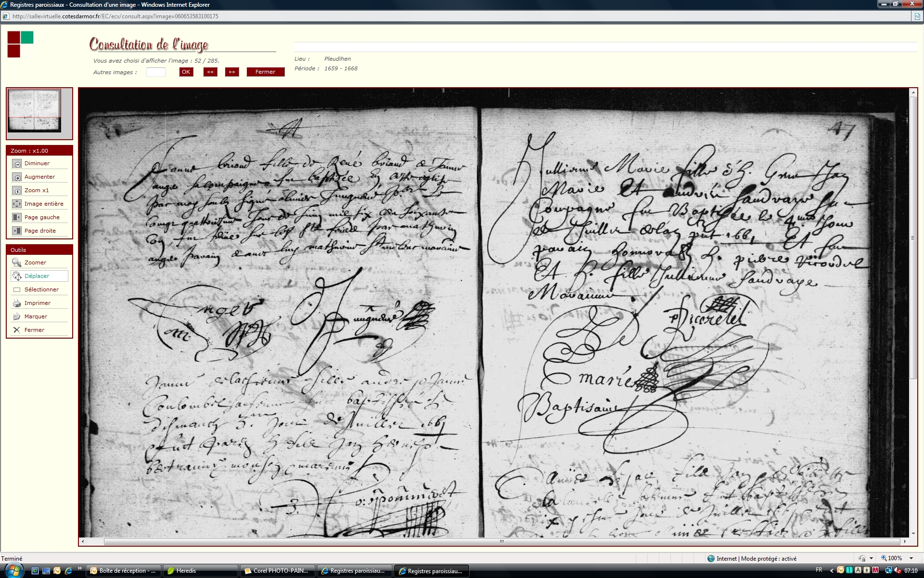Image resolution: width=924 pixels, height=578 pixels.
Task: Jump to Page gauche
Action: (x=17, y=218)
